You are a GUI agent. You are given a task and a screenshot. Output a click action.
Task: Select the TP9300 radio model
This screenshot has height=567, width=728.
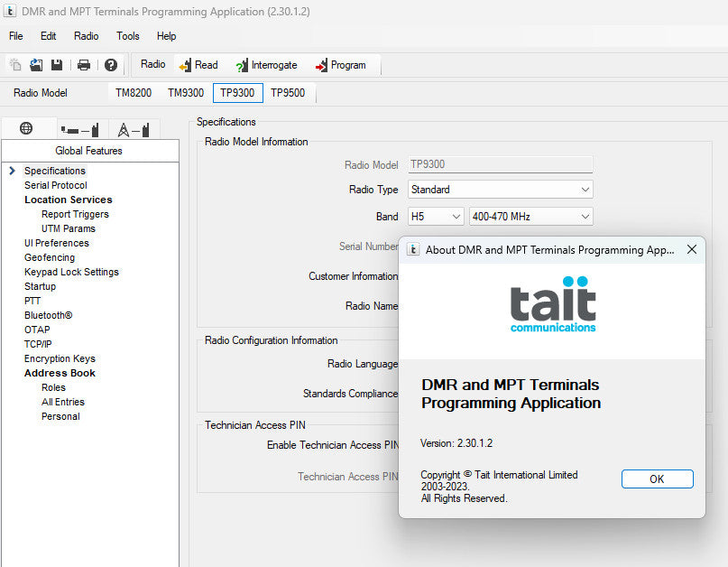click(238, 93)
